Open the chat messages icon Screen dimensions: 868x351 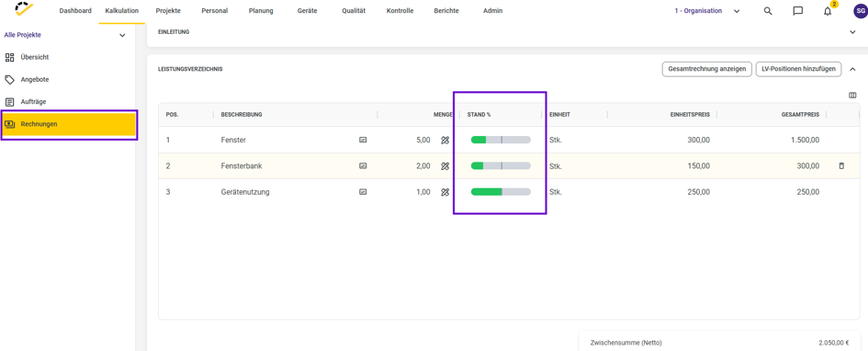(797, 11)
